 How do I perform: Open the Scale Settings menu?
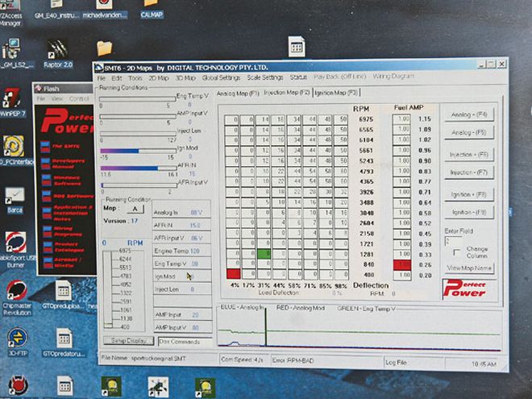click(x=265, y=77)
